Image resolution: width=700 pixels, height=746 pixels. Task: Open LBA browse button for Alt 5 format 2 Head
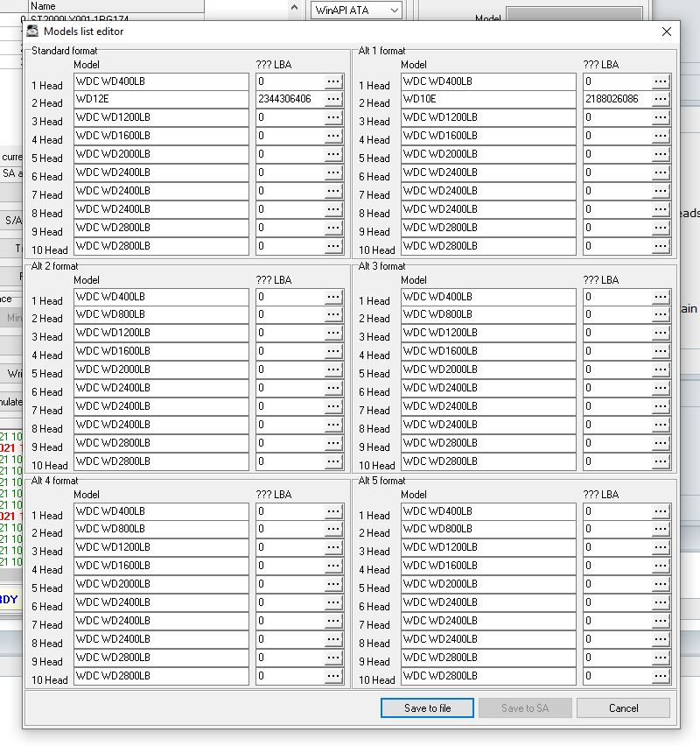click(x=661, y=529)
